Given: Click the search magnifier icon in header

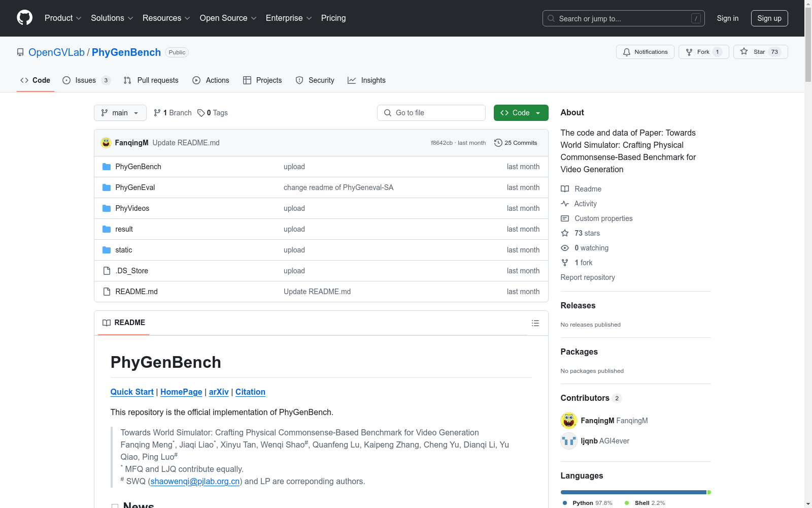Looking at the screenshot, I should [551, 18].
